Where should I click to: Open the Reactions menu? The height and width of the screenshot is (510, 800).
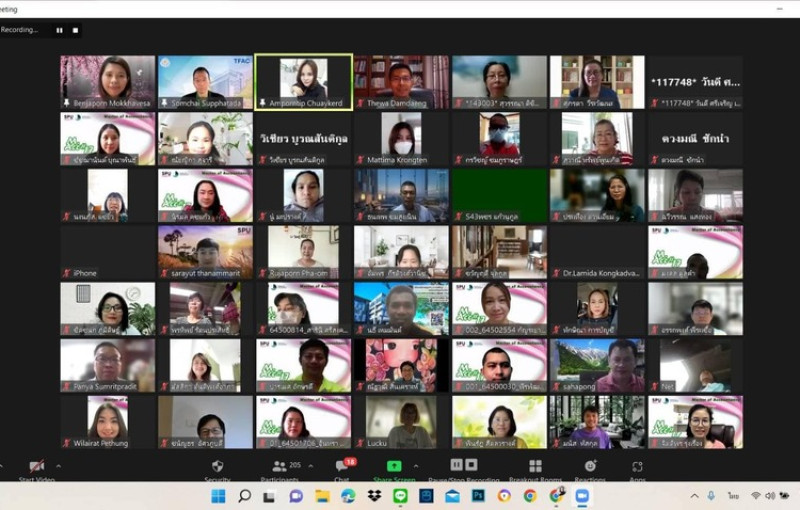(x=590, y=466)
